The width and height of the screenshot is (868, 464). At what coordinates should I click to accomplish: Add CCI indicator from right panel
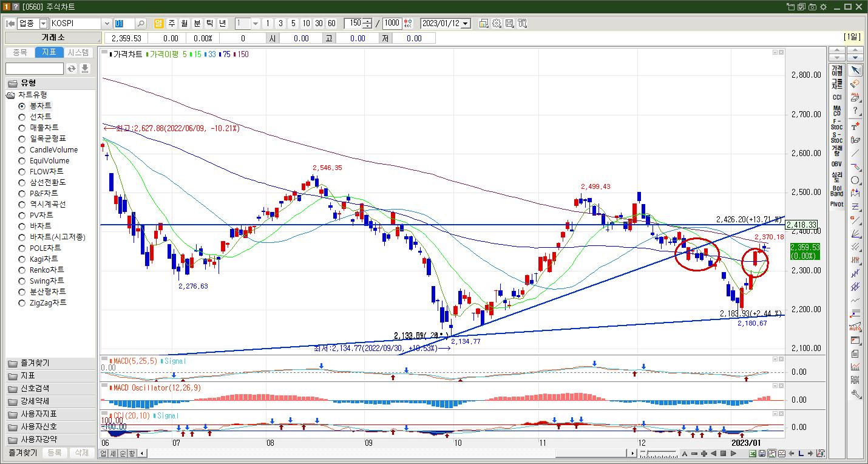pos(836,97)
